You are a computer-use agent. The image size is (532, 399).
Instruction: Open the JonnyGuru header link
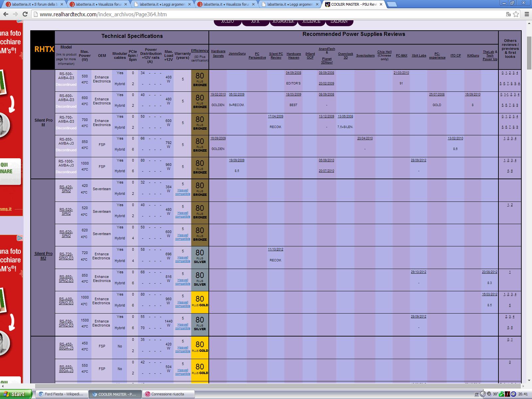pos(237,53)
